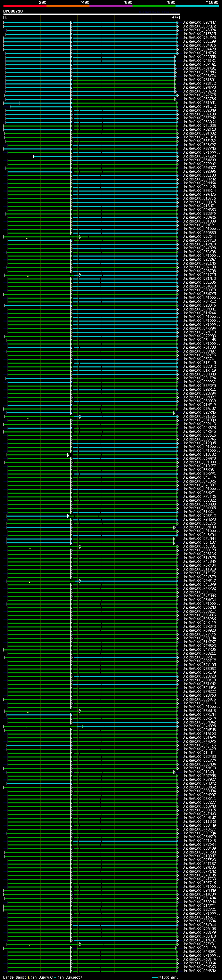The image size is (222, 980).
Task: Open hit UniRef100_Q9SMH7
Action: click(x=199, y=23)
